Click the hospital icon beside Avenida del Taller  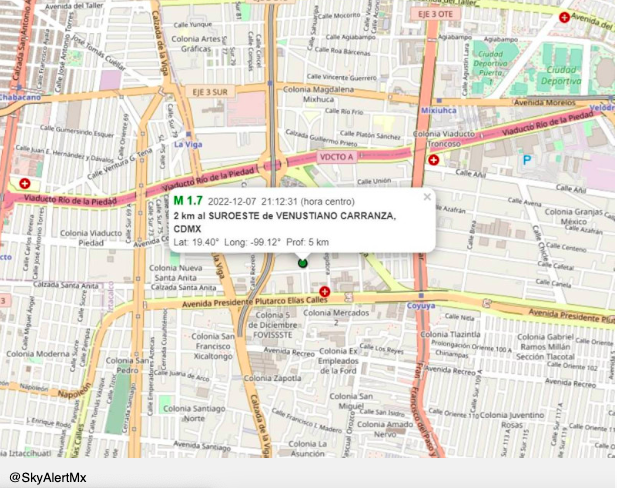pos(564,17)
